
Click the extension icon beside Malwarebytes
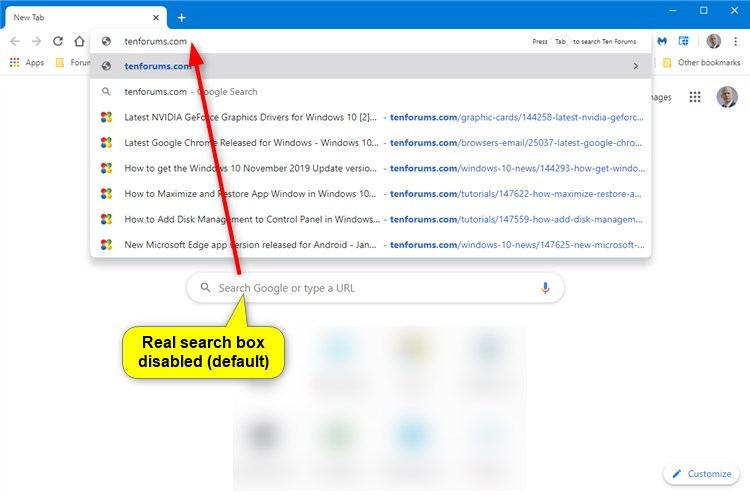tap(684, 41)
